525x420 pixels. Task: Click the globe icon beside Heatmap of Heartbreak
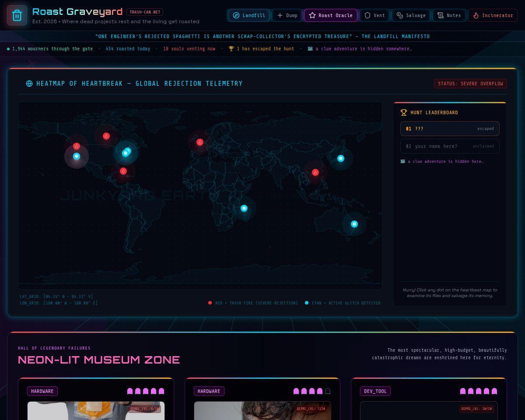click(29, 84)
